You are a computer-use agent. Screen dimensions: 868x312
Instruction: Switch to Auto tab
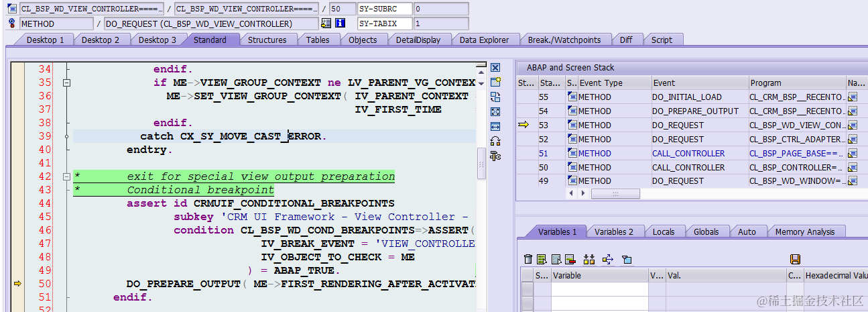[x=747, y=231]
